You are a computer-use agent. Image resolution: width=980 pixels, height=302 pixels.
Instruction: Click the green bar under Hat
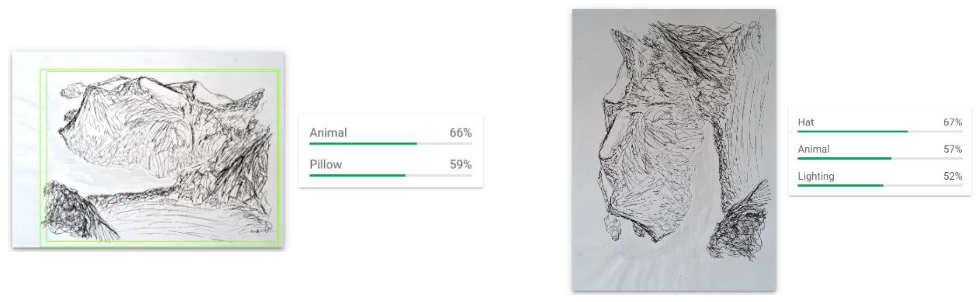pos(852,131)
